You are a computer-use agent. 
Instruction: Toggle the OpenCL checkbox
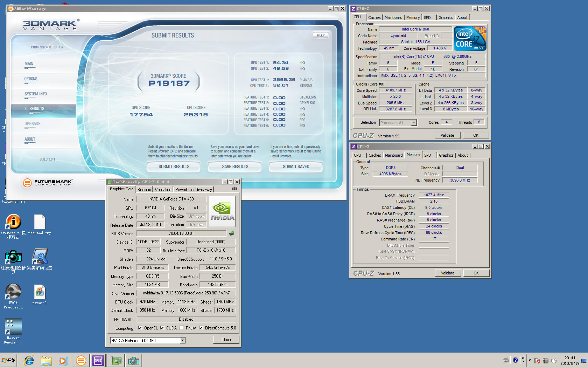140,328
